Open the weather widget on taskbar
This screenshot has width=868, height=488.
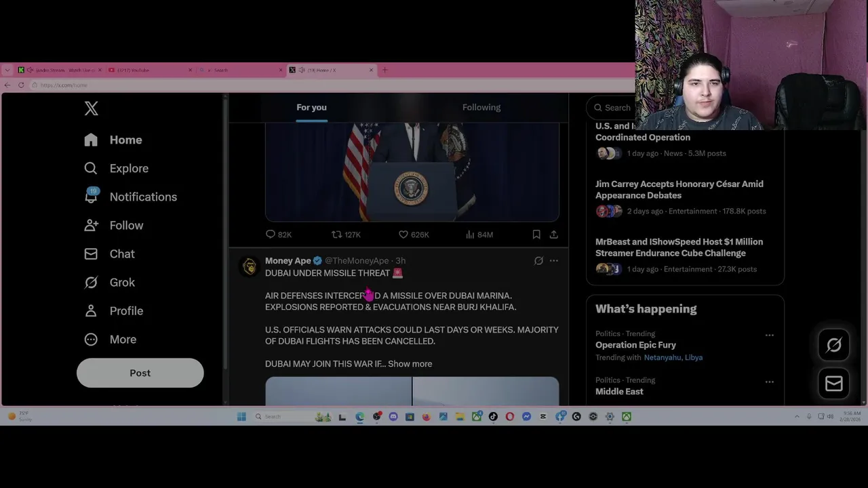coord(20,416)
